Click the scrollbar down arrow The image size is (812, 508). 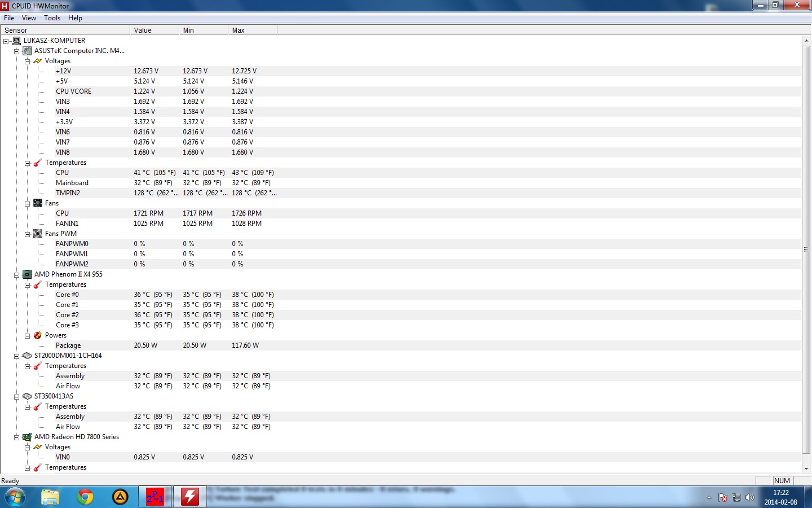806,468
